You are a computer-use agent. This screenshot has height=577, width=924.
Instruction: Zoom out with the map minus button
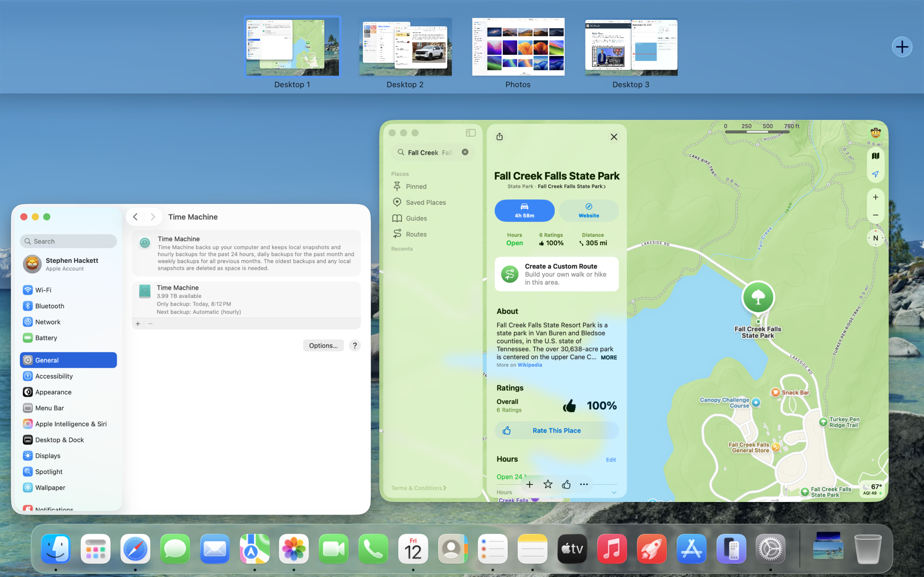point(875,215)
